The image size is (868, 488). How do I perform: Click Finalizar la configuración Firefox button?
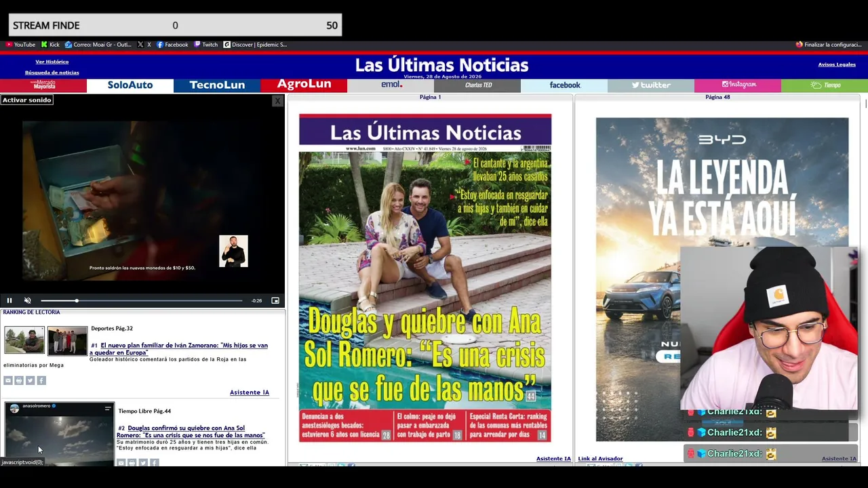pyautogui.click(x=829, y=45)
